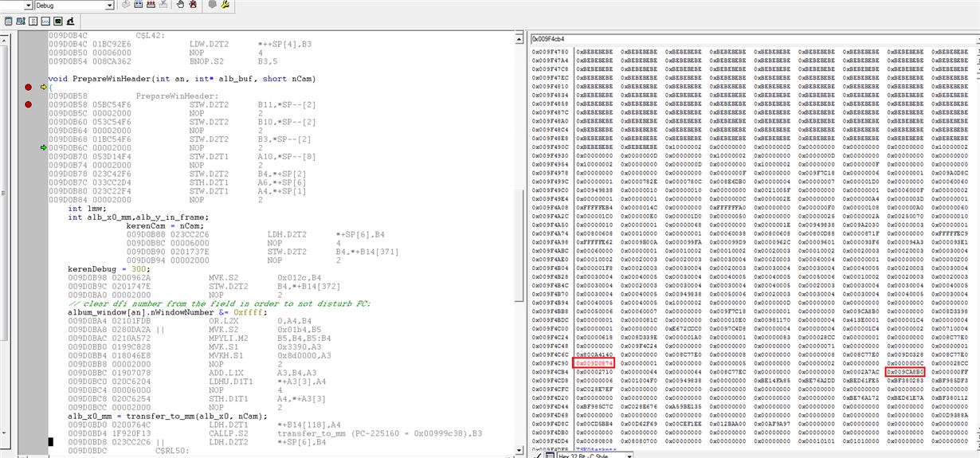
Task: Click the Compile File toolbar icon
Action: pos(127,5)
